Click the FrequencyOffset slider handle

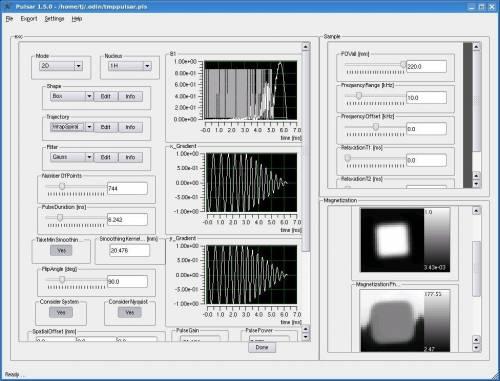[376, 127]
